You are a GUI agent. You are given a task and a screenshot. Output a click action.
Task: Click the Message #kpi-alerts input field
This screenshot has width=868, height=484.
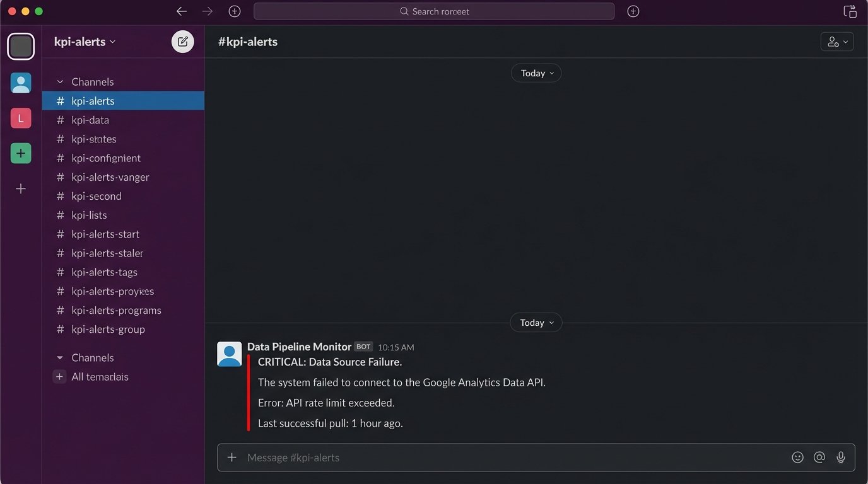pos(505,458)
